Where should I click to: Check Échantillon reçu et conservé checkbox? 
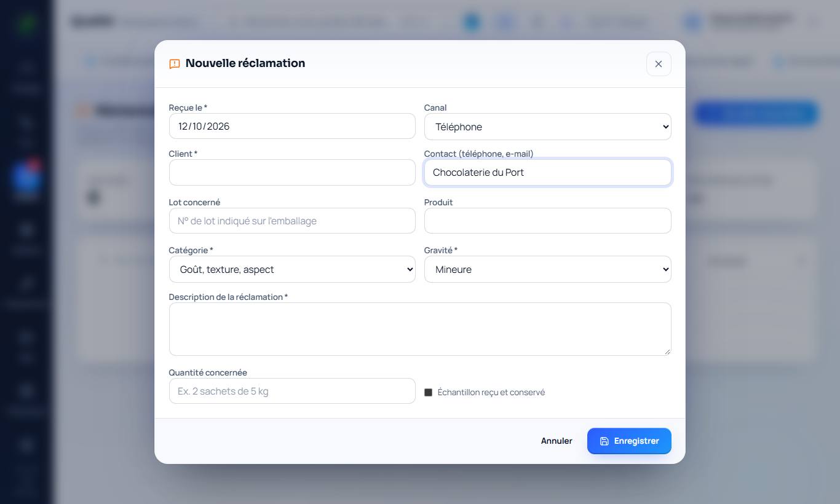click(429, 392)
